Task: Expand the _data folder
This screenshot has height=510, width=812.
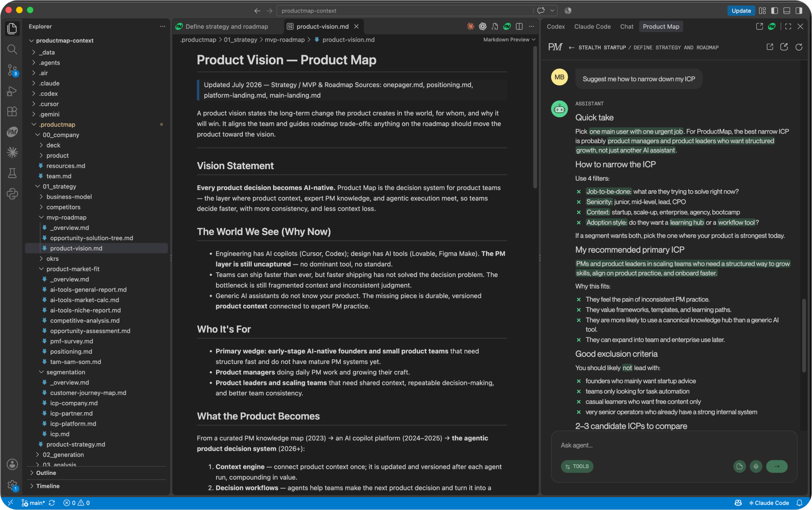Action: tap(47, 52)
